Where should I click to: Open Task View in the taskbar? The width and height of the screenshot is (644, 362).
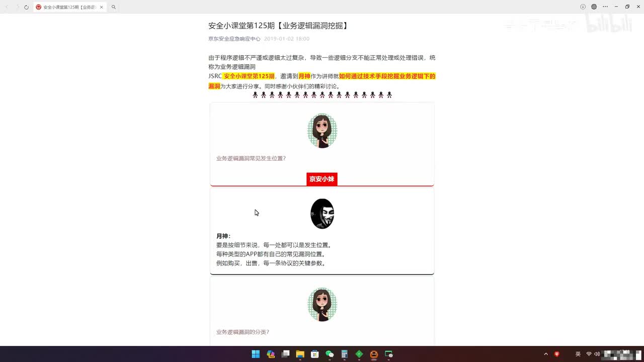(285, 354)
